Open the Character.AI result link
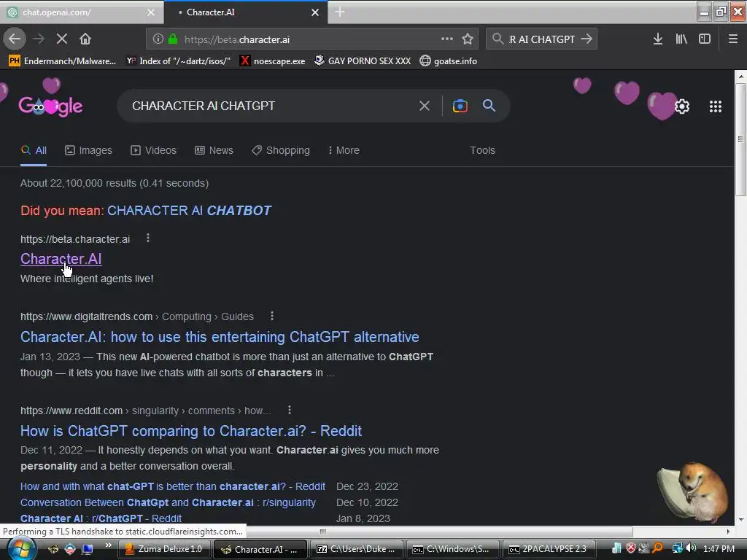 tap(61, 259)
